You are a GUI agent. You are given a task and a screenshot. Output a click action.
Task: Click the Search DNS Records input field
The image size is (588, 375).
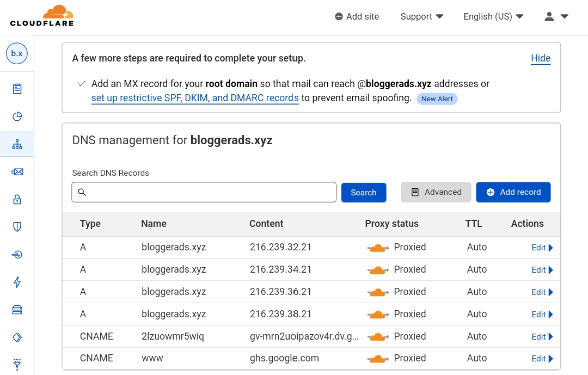pos(204,192)
